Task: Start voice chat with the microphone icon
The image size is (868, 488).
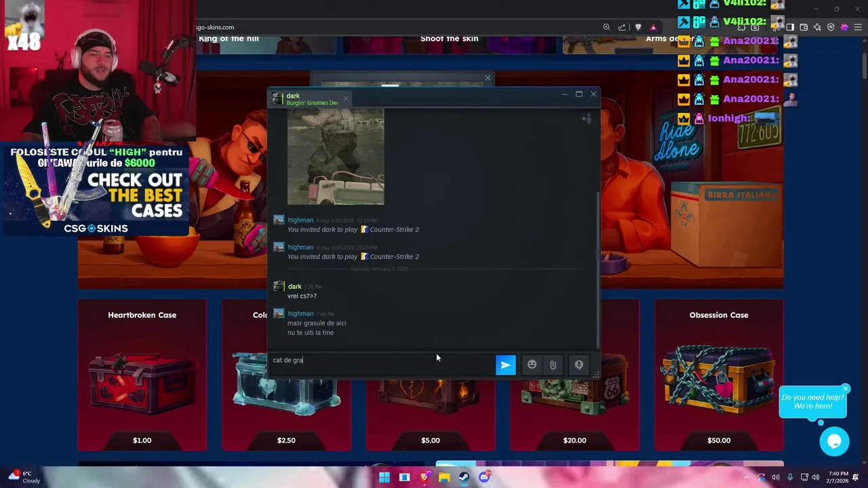Action: (578, 365)
